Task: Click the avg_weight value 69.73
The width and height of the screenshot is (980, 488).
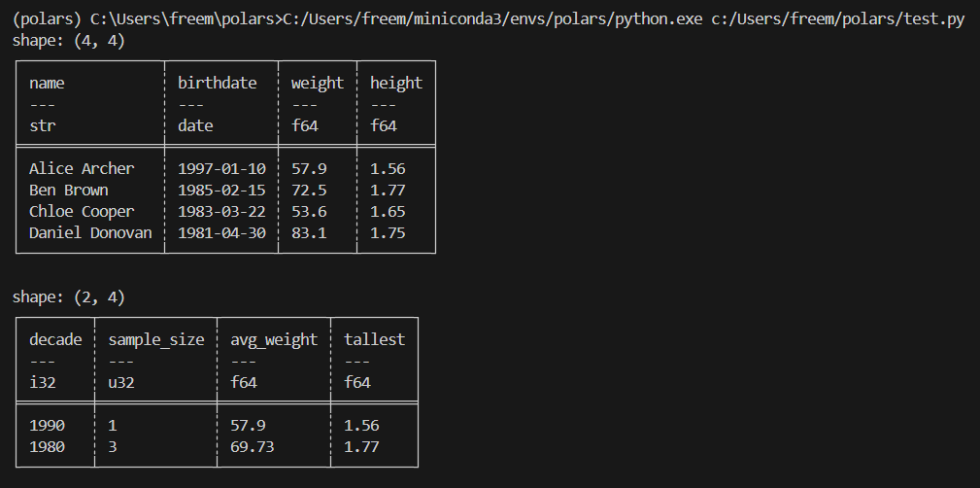Action: pos(253,447)
